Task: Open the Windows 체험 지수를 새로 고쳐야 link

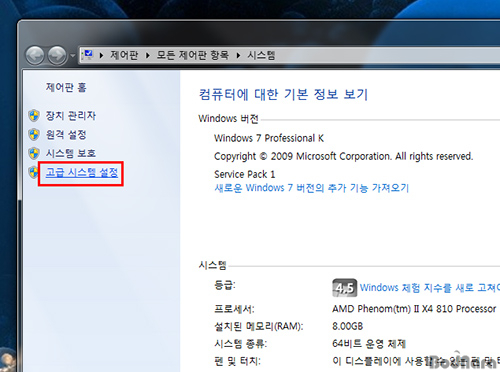Action: click(x=430, y=287)
